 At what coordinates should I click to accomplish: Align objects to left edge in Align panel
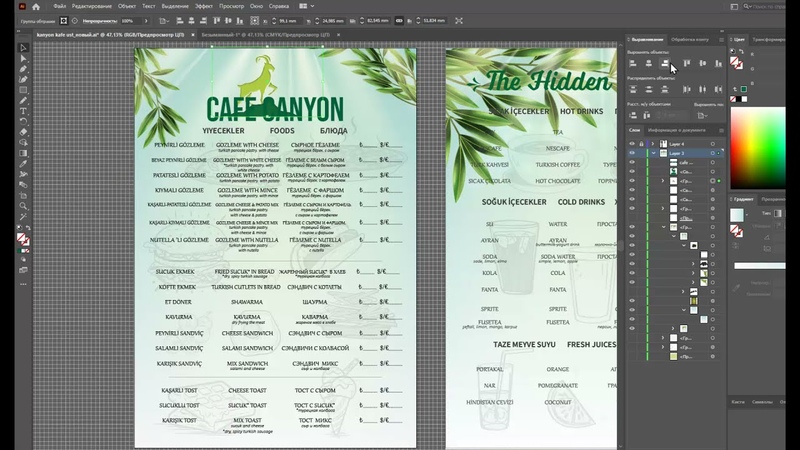[633, 63]
